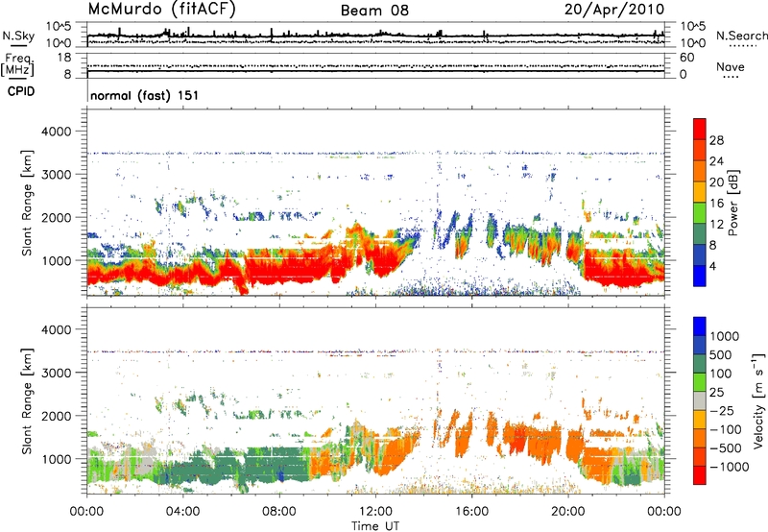Image resolution: width=768 pixels, height=532 pixels.
Task: Click the date 20/Apr/2010
Action: [614, 10]
